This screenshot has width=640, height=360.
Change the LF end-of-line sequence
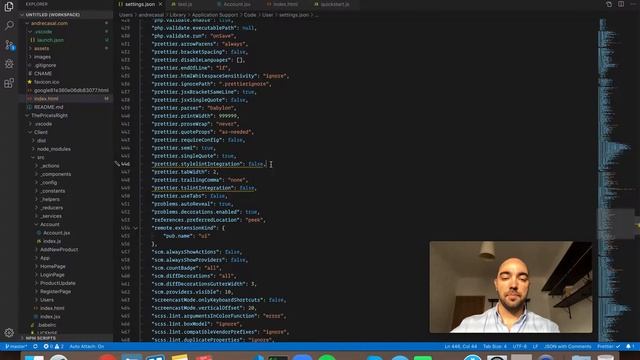click(535, 347)
